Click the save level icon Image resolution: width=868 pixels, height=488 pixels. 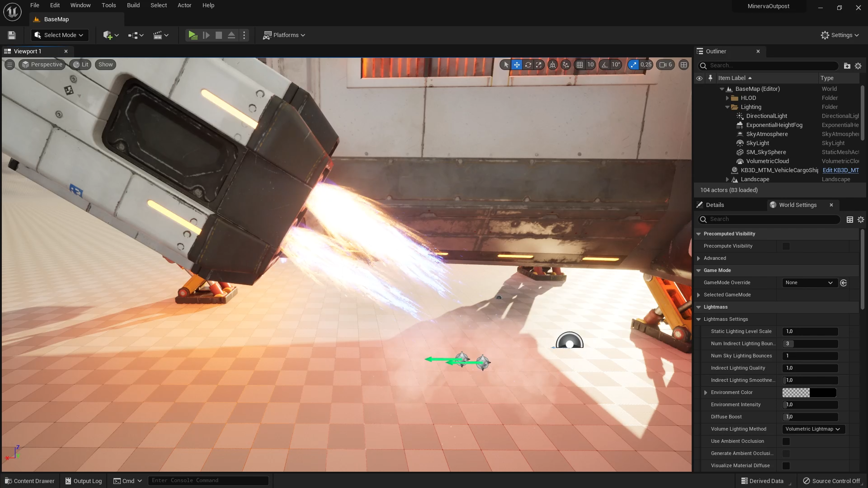pos(12,35)
